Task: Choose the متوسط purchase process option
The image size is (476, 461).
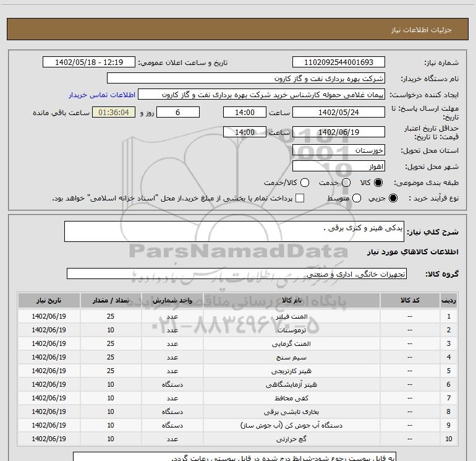Action: (x=357, y=198)
